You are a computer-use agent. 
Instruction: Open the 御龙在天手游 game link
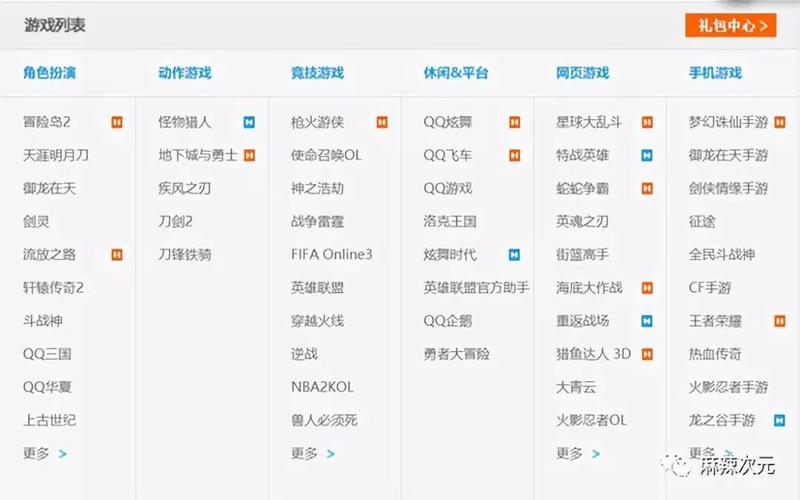729,155
